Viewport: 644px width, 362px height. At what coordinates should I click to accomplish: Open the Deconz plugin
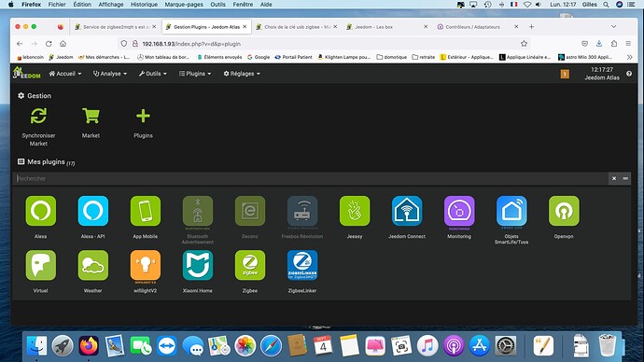[x=250, y=211]
